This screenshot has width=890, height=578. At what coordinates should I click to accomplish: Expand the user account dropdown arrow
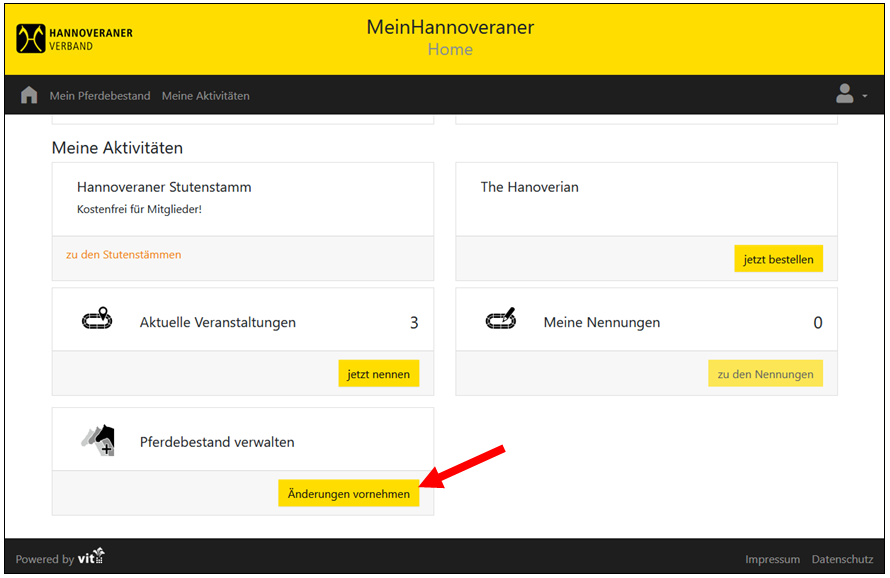pyautogui.click(x=864, y=96)
